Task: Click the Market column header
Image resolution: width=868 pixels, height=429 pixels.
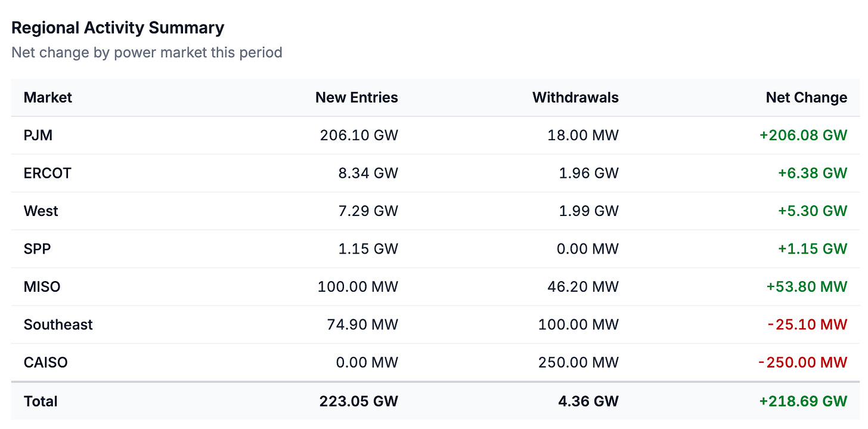Action: point(48,97)
